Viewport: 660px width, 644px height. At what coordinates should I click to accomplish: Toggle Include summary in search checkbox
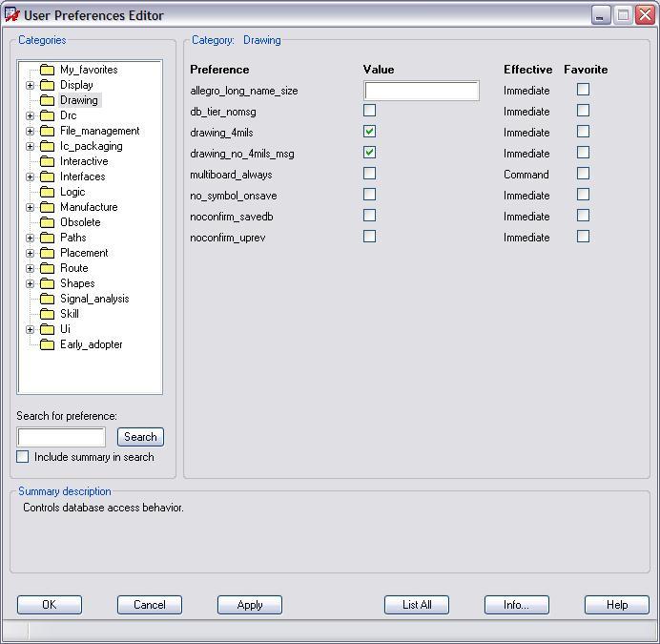pos(23,457)
